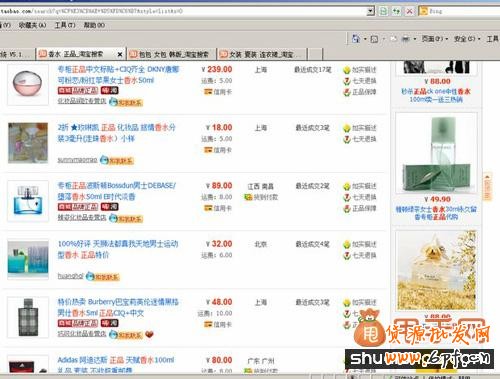The image size is (500, 379).
Task: Close the 香水 正品_淘宝搜索 tab
Action: 120,54
